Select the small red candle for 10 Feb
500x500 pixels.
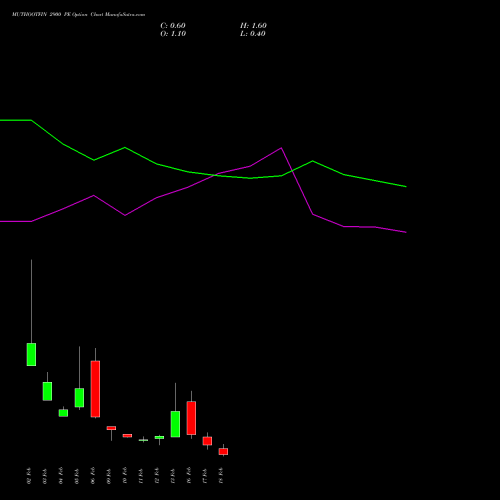click(x=127, y=436)
